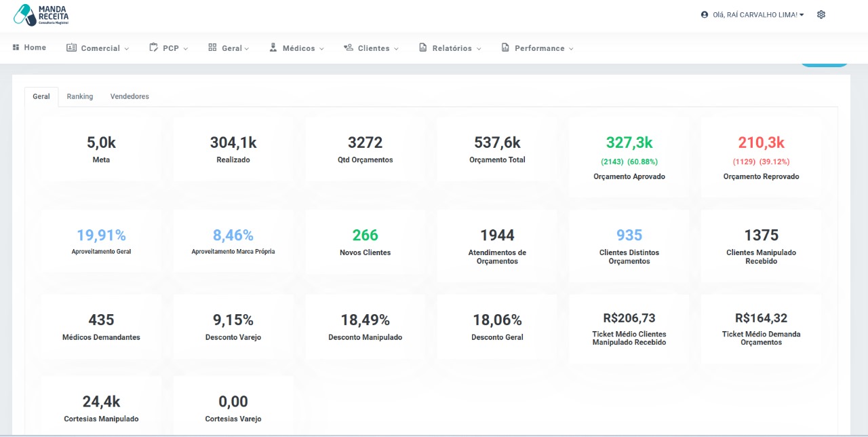The width and height of the screenshot is (868, 437).
Task: Select the Geral tab
Action: (x=41, y=96)
